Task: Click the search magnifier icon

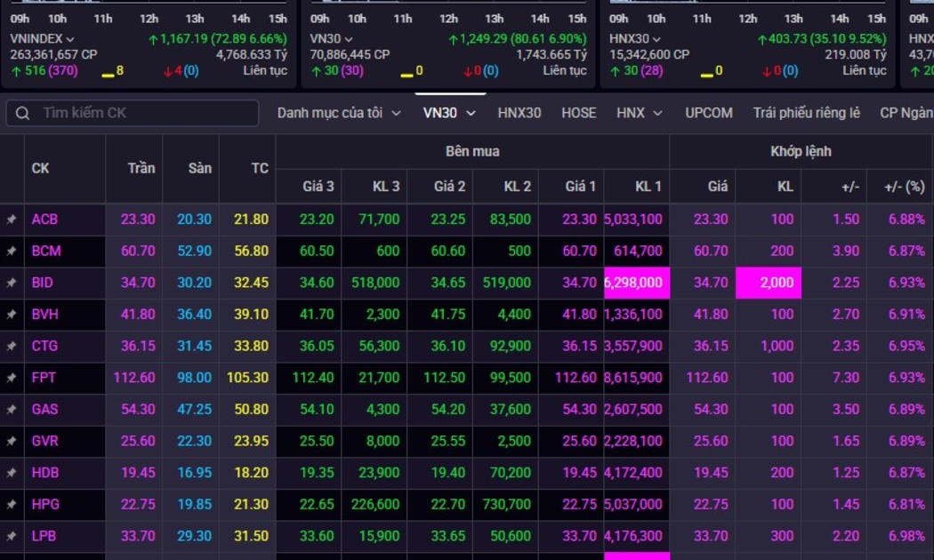Action: pyautogui.click(x=23, y=113)
